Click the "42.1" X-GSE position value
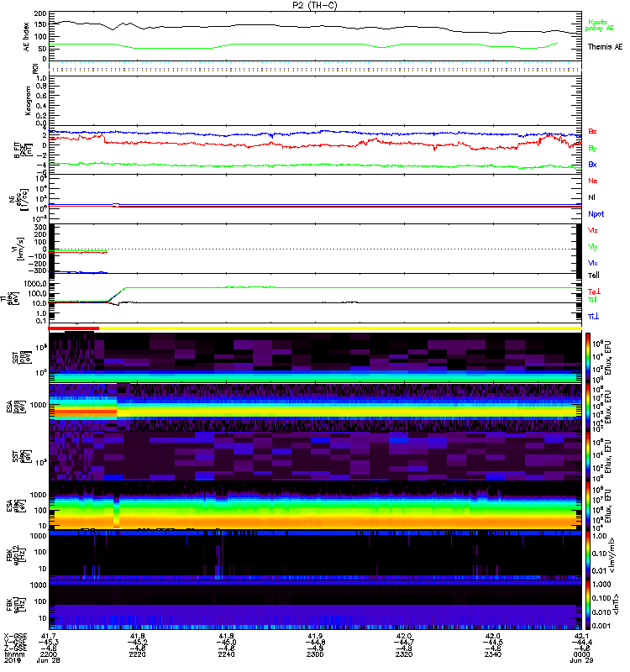This screenshot has height=672, width=630. coord(581,637)
